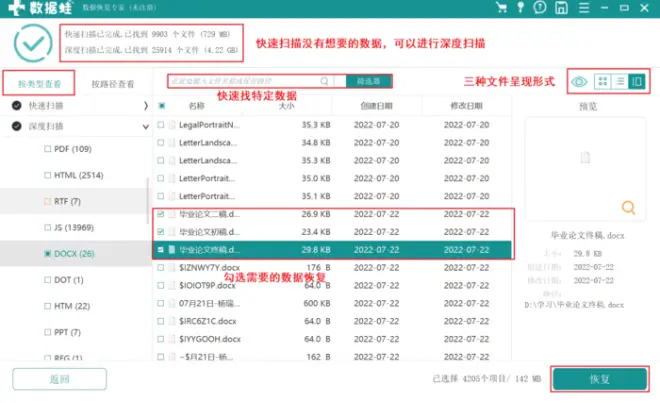
Task: Click the file icon of 07月21日 row
Action: tap(172, 303)
